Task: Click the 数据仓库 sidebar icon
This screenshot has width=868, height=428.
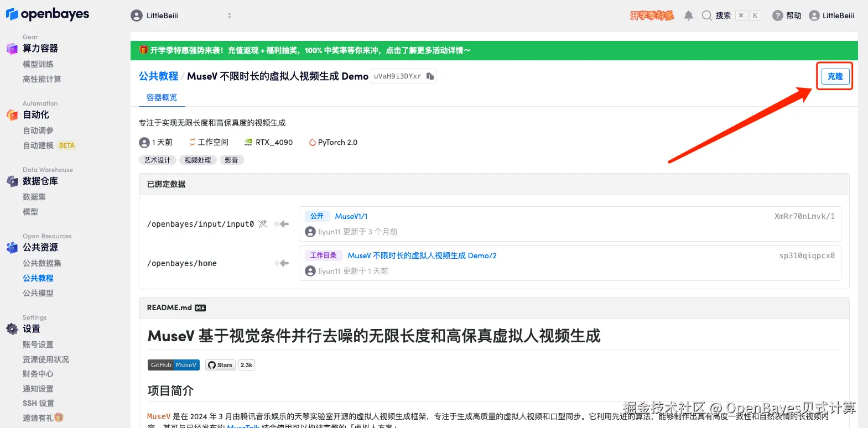Action: pyautogui.click(x=12, y=181)
